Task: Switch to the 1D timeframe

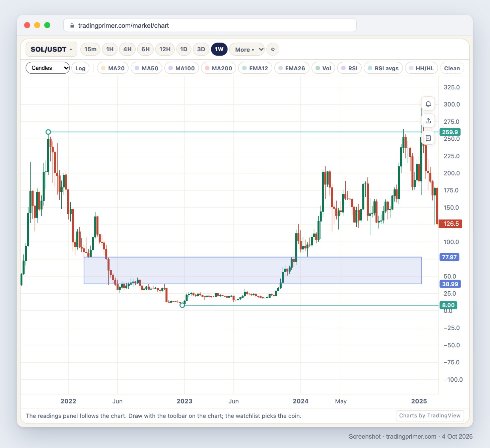Action: coord(184,49)
